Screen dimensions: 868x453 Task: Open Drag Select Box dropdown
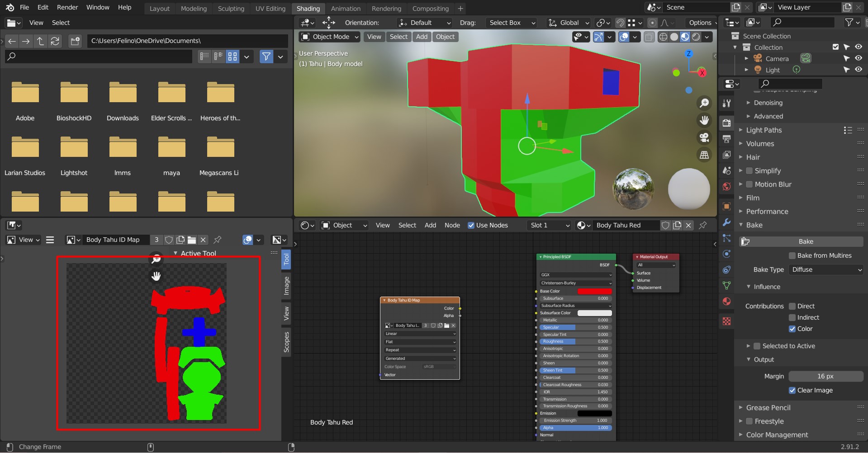pyautogui.click(x=511, y=23)
